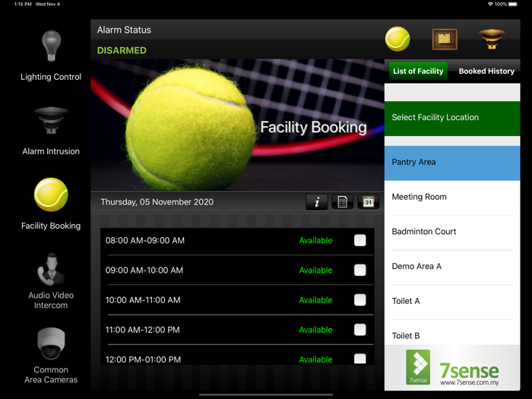Tick the 08:00 AM-09:00 AM slot checkbox

(x=360, y=240)
